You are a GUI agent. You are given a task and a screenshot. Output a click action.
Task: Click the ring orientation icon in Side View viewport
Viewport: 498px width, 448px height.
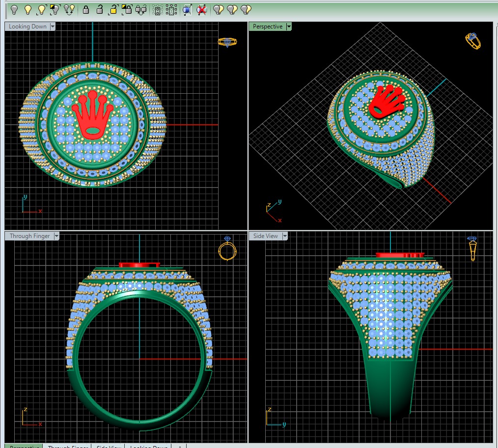472,249
